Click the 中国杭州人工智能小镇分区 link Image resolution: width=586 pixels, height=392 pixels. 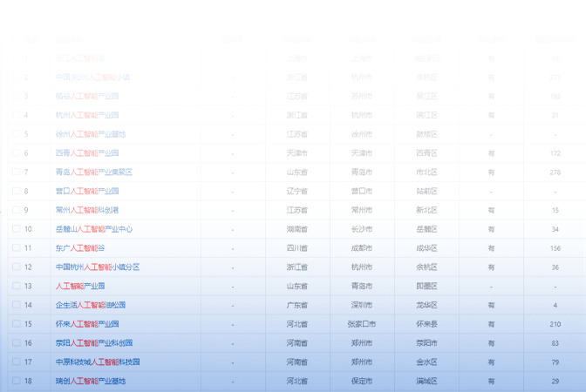(x=98, y=267)
